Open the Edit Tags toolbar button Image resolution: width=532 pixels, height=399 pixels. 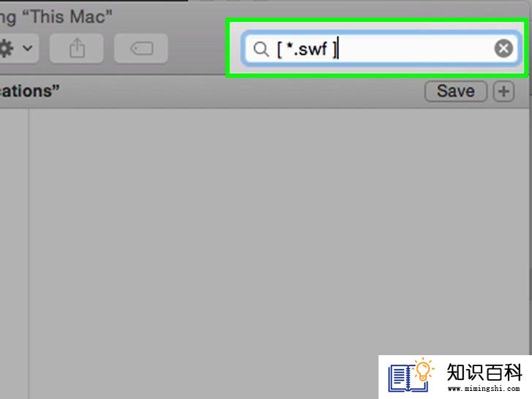pyautogui.click(x=141, y=48)
